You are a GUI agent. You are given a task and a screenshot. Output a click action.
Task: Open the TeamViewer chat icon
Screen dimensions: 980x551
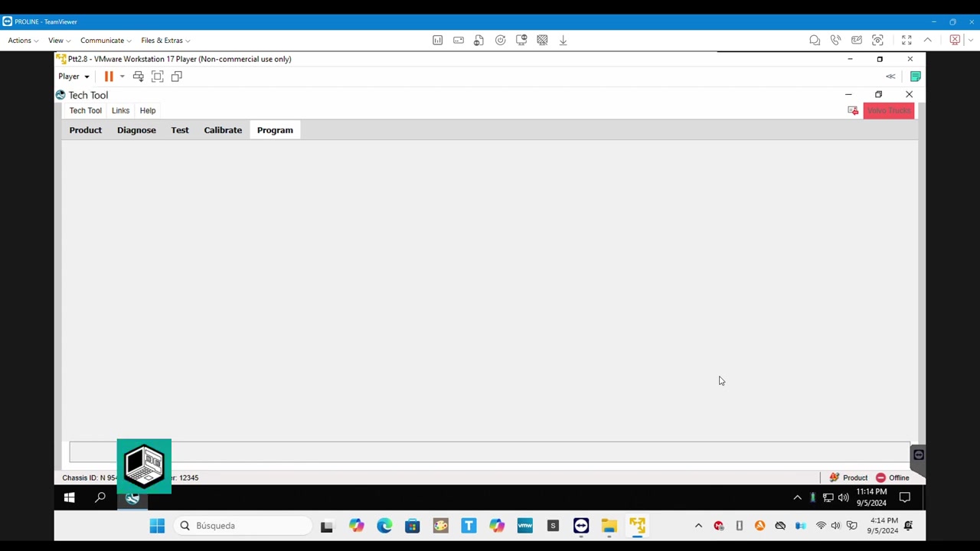815,41
